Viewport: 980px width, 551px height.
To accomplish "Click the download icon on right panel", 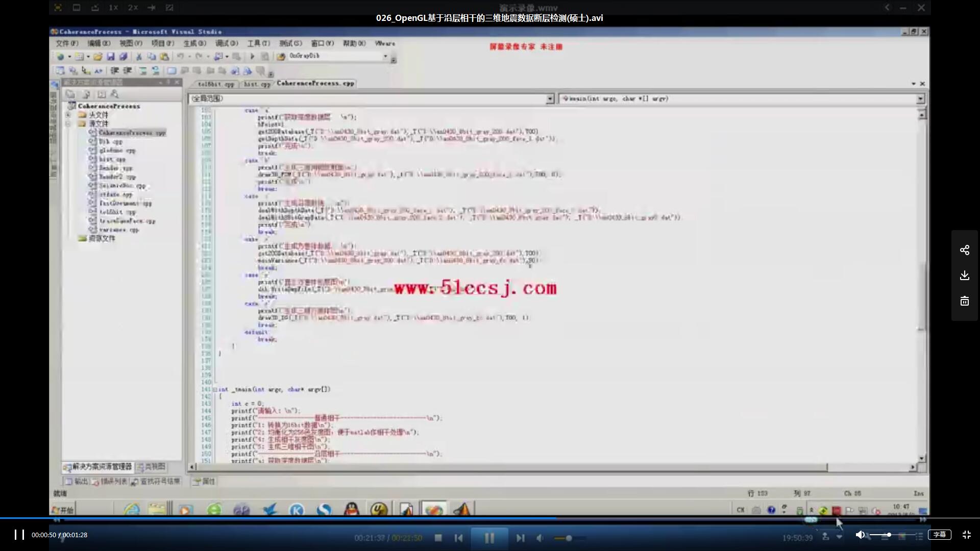I will tap(964, 275).
